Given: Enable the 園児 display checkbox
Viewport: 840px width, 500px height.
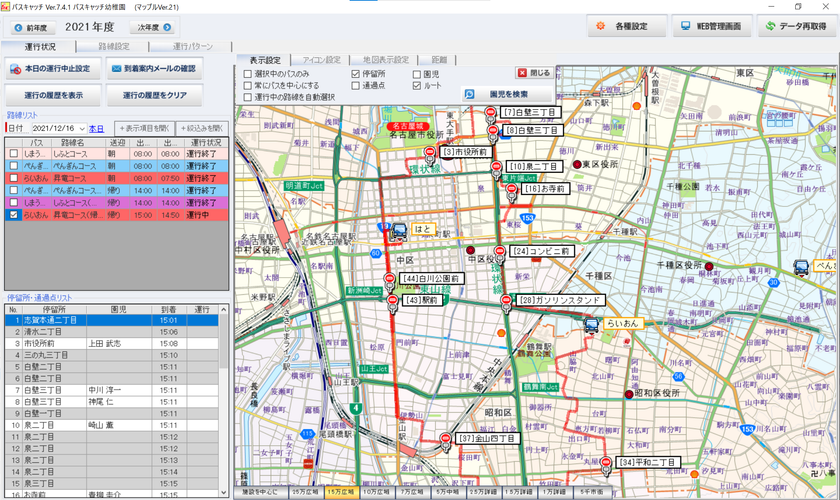Looking at the screenshot, I should pos(418,74).
